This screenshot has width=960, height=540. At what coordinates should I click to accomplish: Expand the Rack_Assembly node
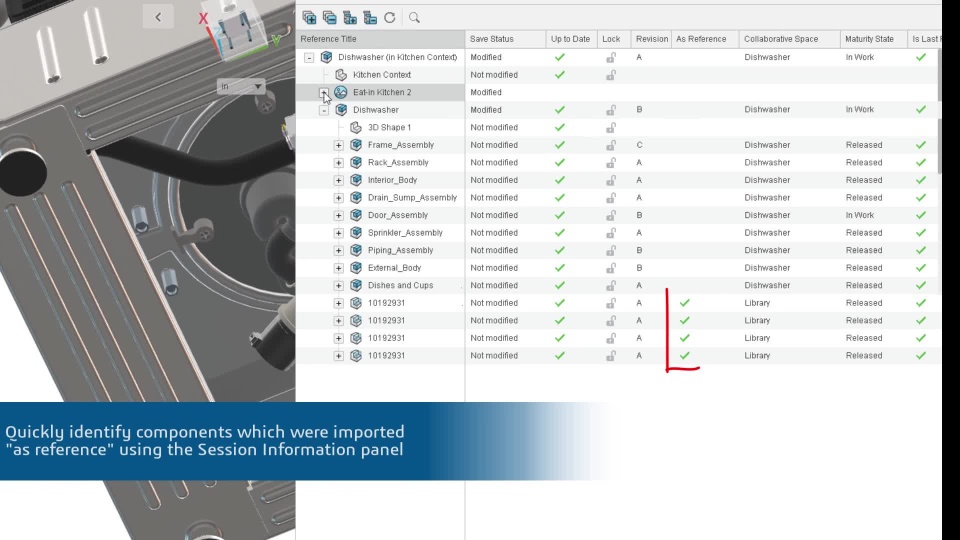pyautogui.click(x=339, y=163)
